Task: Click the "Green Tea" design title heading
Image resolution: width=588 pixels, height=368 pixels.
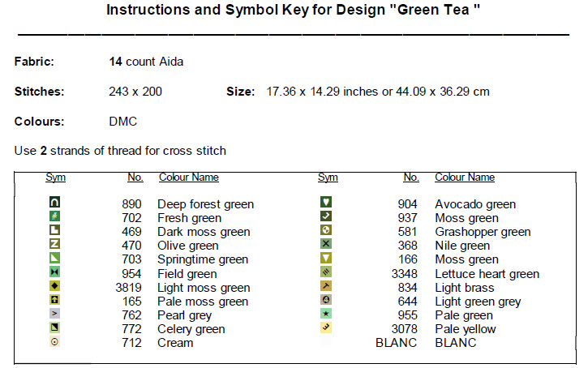Action: pos(294,11)
